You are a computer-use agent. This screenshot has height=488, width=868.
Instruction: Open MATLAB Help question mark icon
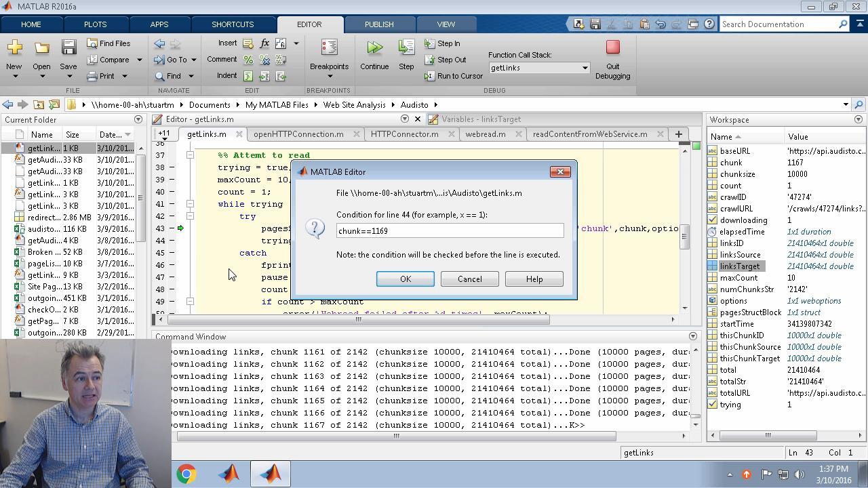pyautogui.click(x=709, y=24)
